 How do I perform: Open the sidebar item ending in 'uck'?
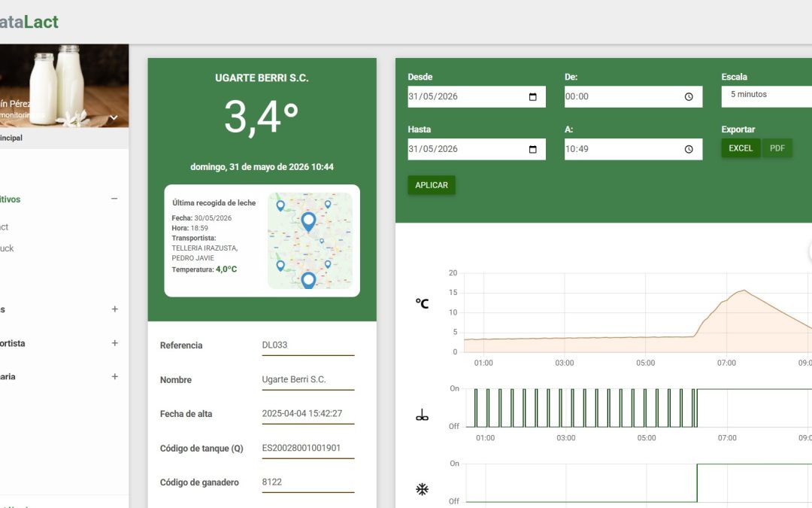coord(7,248)
